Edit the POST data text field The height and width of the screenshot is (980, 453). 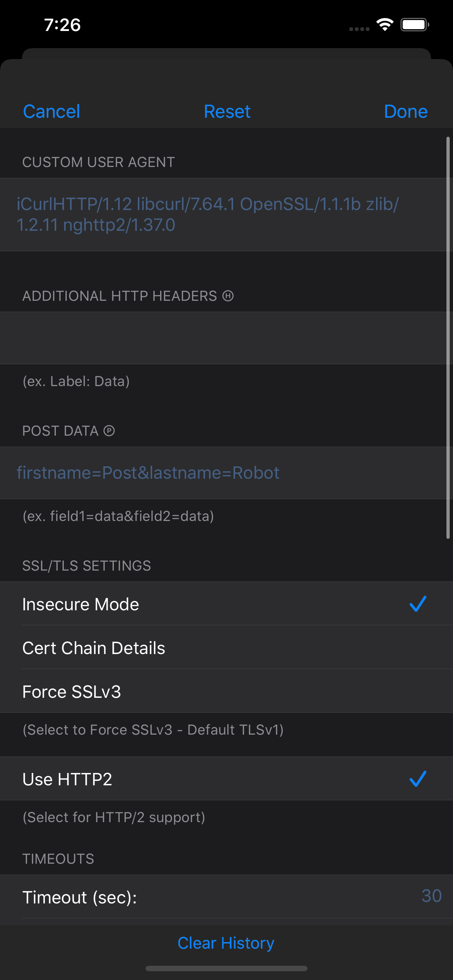pyautogui.click(x=226, y=473)
